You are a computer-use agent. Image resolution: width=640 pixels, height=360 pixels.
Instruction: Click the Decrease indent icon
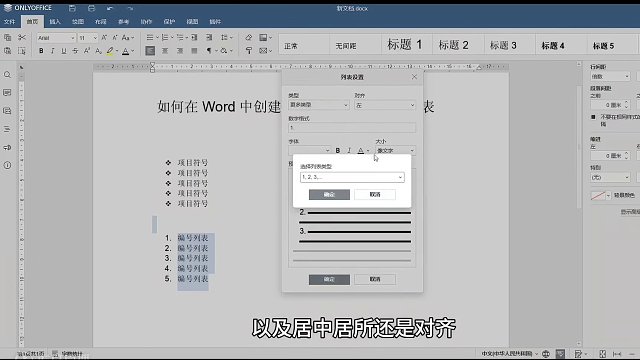point(194,38)
